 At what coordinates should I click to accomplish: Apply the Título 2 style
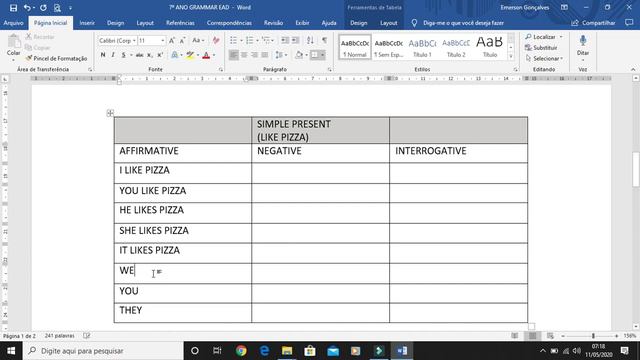click(456, 47)
